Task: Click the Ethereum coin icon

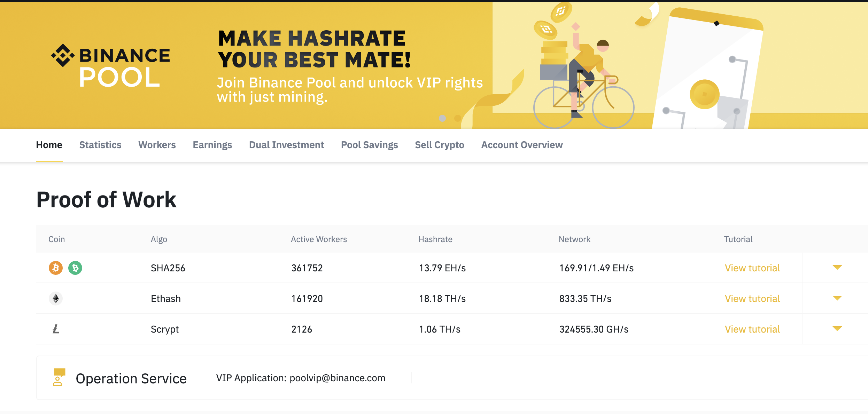Action: click(56, 298)
